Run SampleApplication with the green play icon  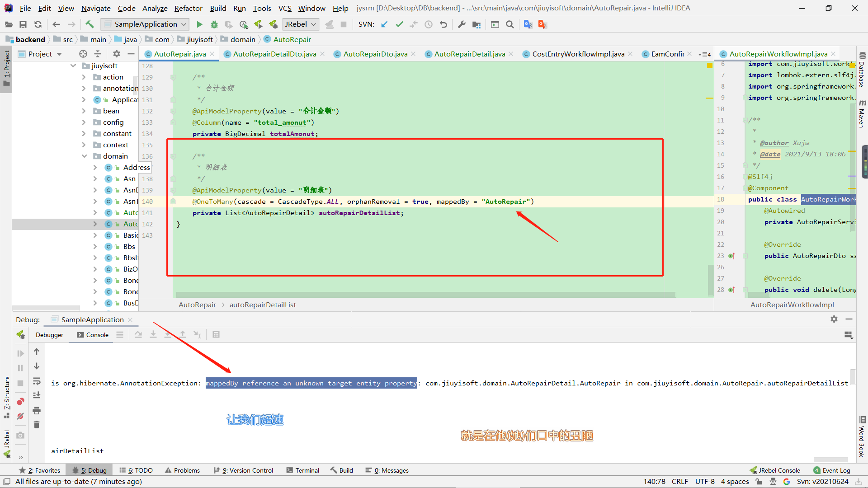pos(199,24)
